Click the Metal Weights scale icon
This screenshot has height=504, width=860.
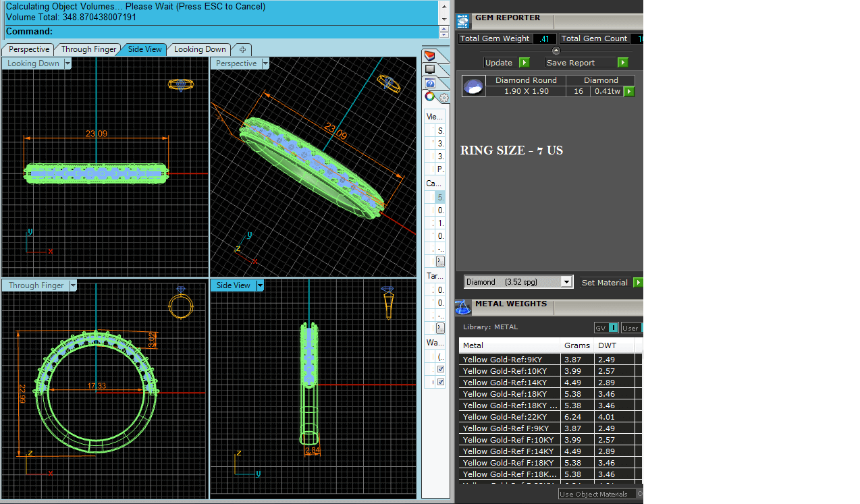[462, 307]
